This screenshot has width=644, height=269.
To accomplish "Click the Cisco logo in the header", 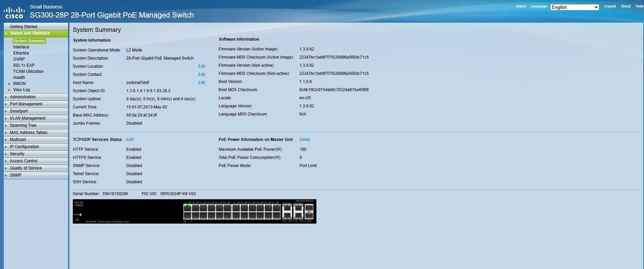I will [x=14, y=12].
